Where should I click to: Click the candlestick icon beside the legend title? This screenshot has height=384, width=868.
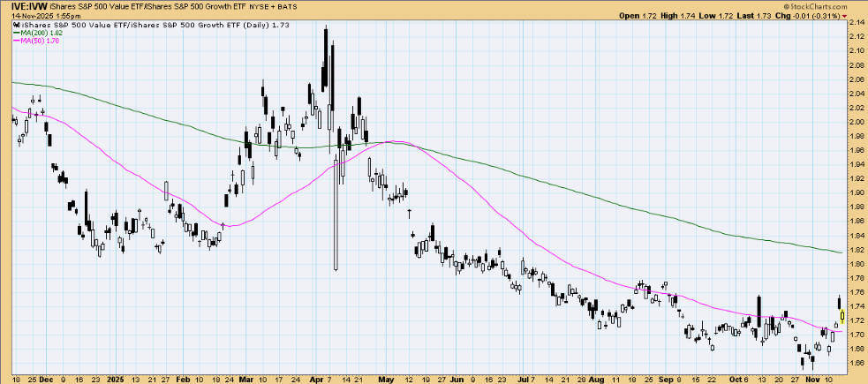pos(17,25)
